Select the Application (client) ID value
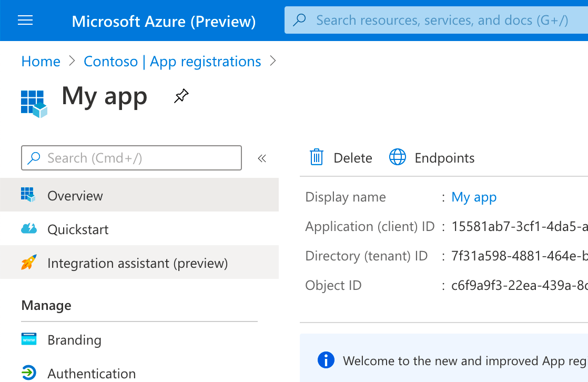The height and width of the screenshot is (382, 588). click(x=520, y=227)
